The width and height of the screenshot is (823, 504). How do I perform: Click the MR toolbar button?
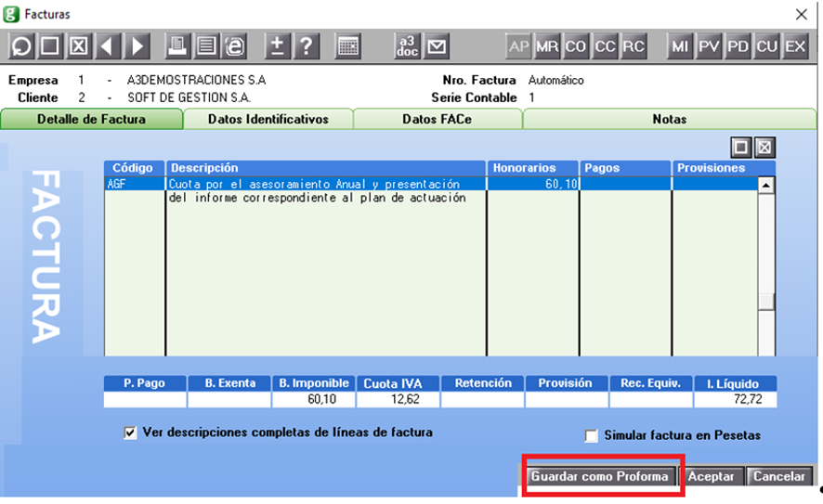(x=547, y=46)
